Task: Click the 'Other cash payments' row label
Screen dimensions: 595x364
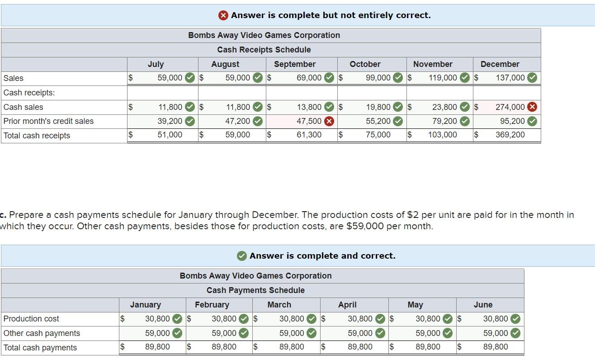Action: pyautogui.click(x=42, y=333)
